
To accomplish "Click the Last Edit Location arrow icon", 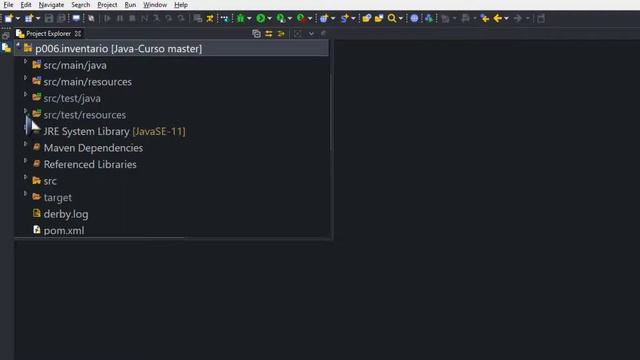I will (484, 18).
